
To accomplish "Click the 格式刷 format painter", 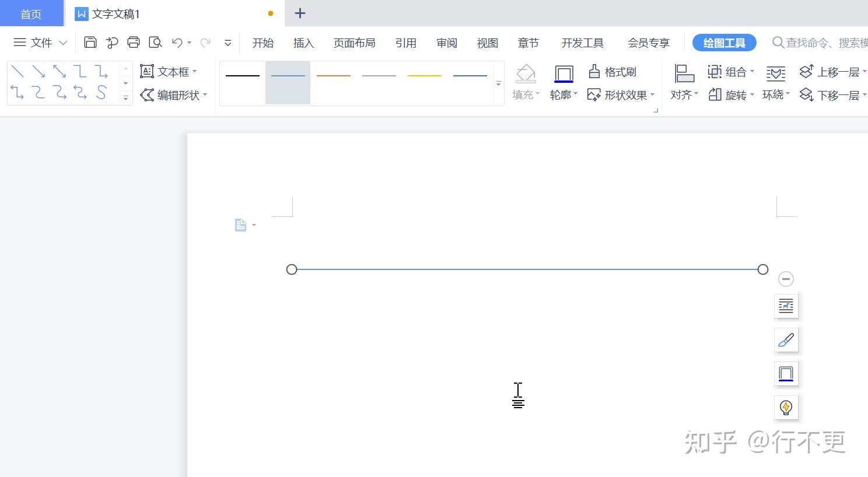I will coord(612,72).
